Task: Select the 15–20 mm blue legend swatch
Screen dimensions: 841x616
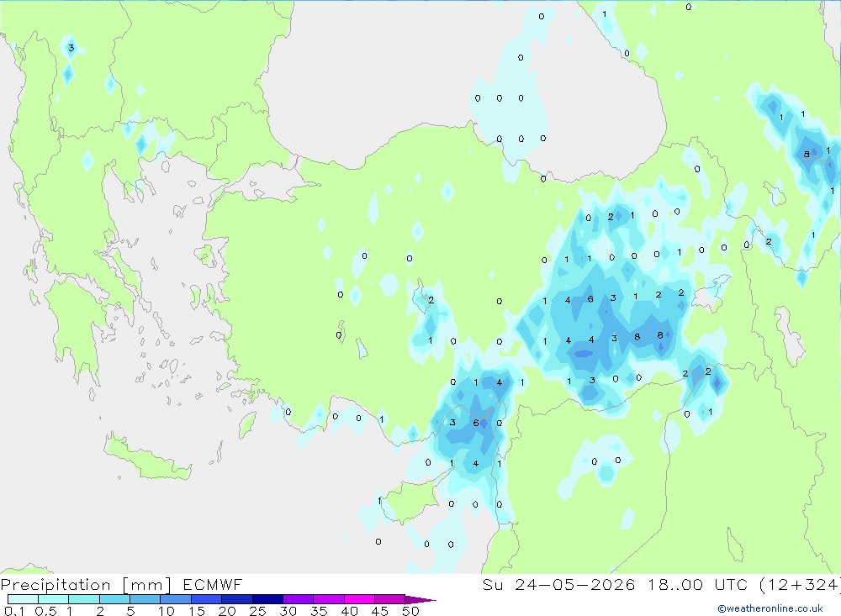Action: click(x=206, y=599)
